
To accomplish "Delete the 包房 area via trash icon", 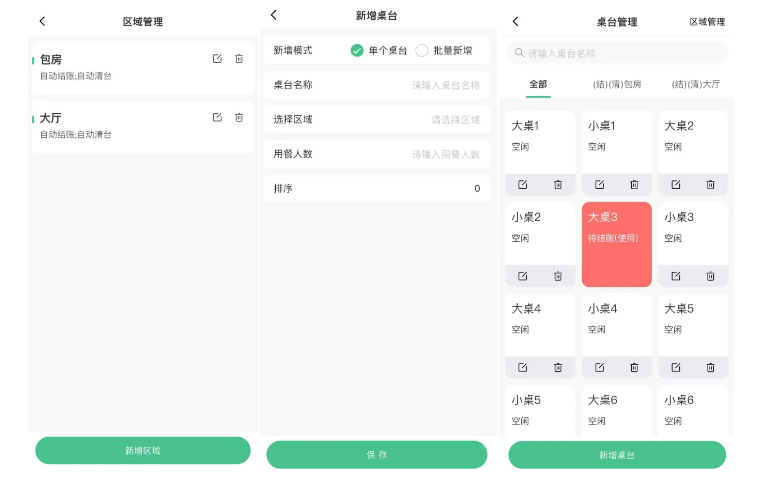I will pyautogui.click(x=239, y=59).
